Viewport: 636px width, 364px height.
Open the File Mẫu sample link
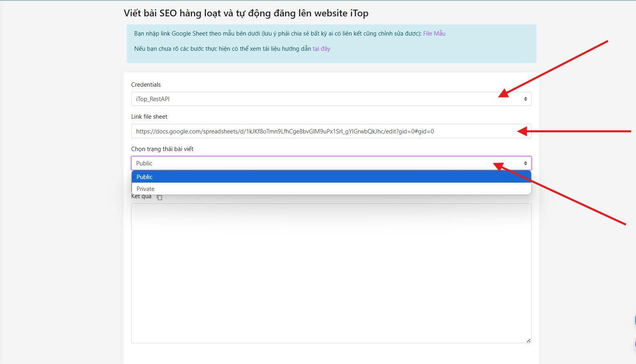click(434, 34)
